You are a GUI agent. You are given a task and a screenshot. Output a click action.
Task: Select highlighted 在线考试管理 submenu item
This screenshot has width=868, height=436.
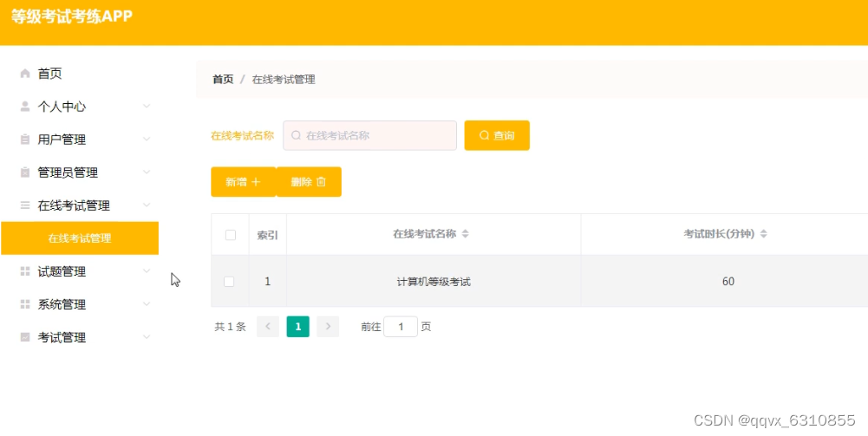coord(80,238)
